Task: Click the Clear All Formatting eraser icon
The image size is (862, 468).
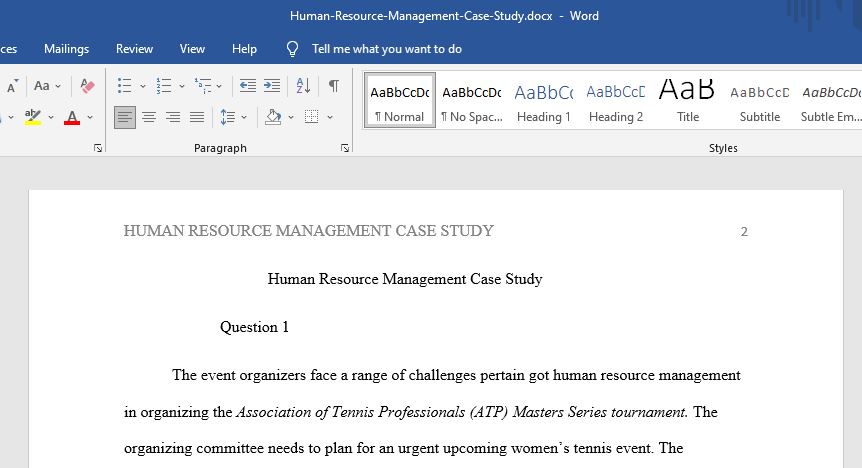Action: pos(87,86)
